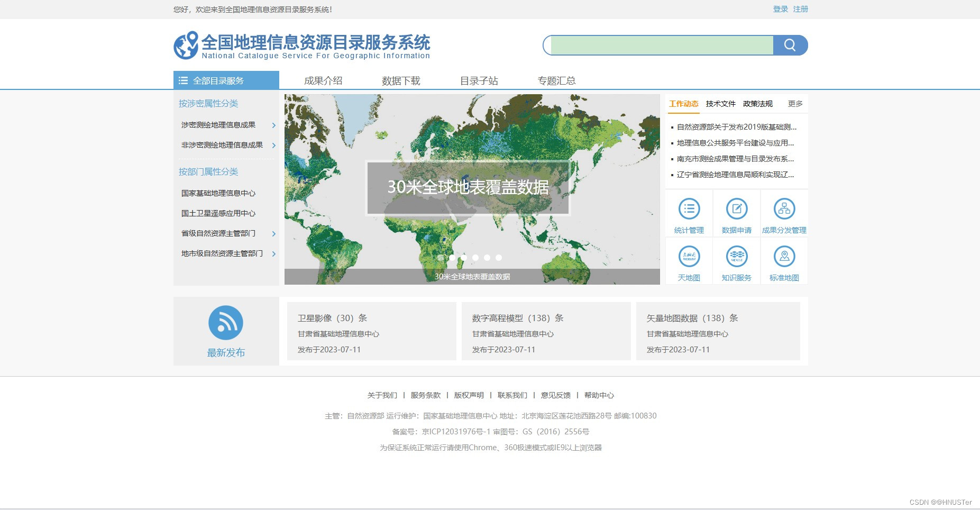Open the 知识服务 icon
The width and height of the screenshot is (980, 510).
(737, 257)
